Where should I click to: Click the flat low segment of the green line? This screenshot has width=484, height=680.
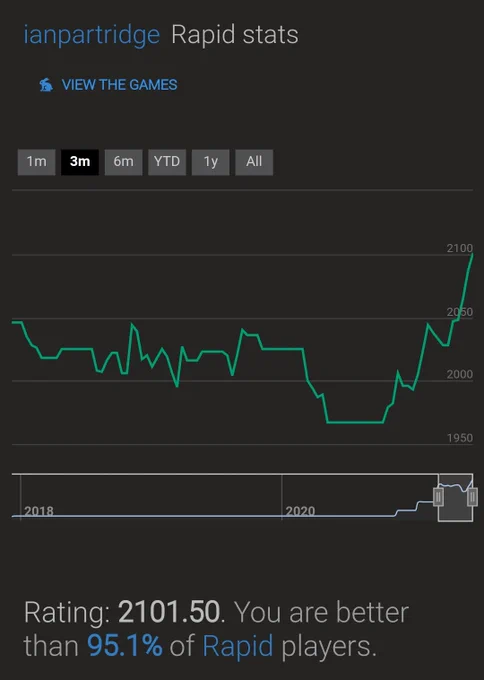[x=355, y=422]
